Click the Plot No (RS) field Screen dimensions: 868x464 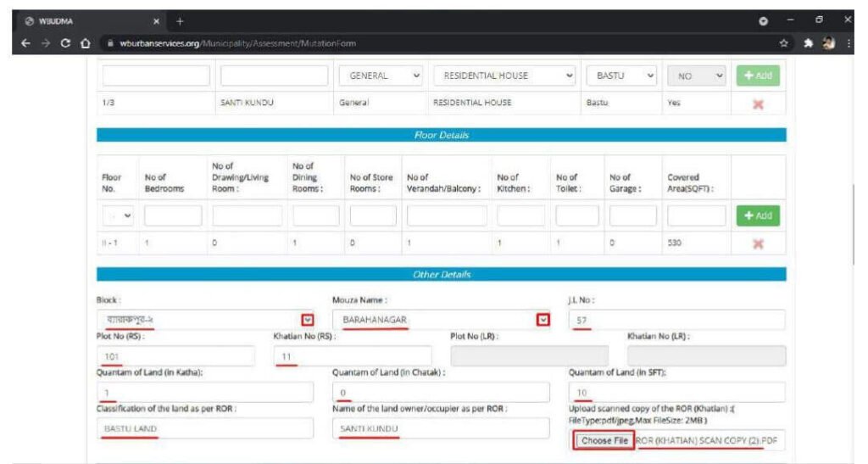(x=176, y=356)
